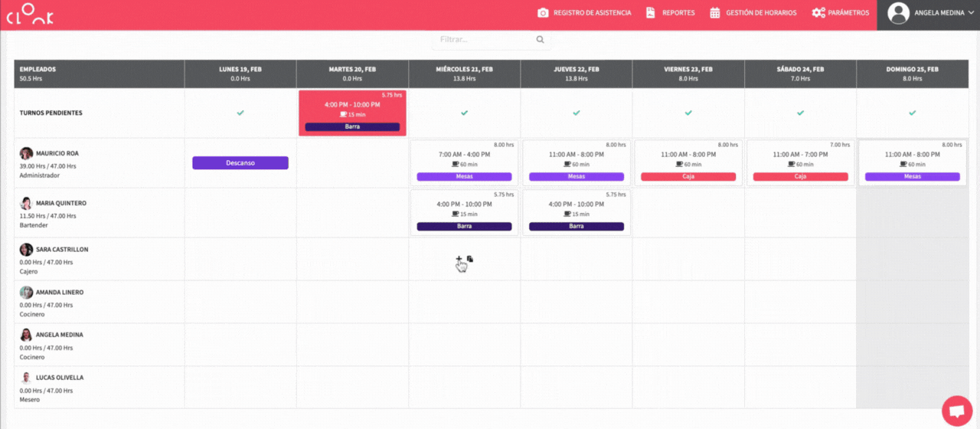Click the user avatar icon beside Angela Medina

(x=899, y=13)
